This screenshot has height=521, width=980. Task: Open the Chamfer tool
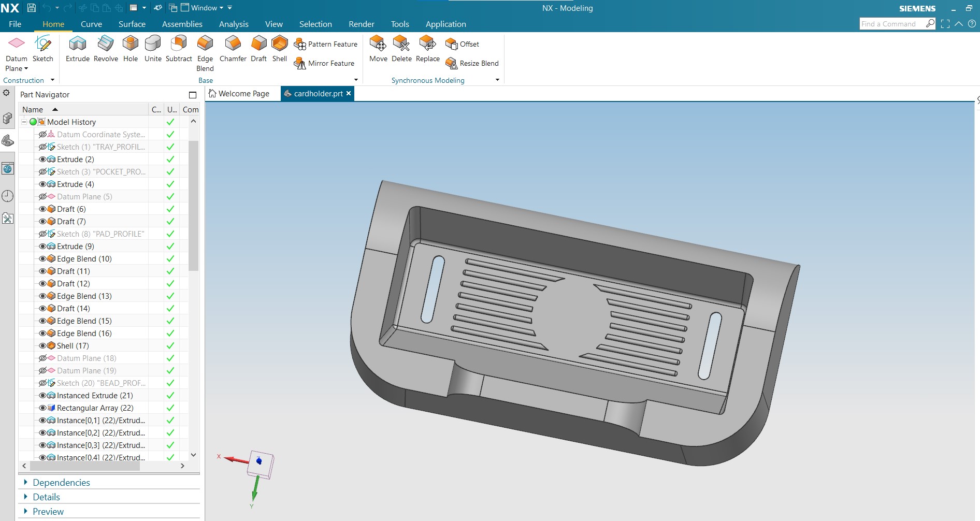pos(233,49)
